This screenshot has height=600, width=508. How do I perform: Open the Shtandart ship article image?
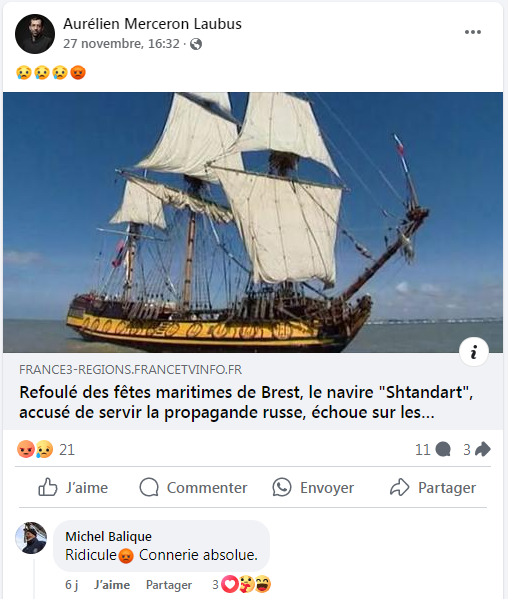coord(253,222)
